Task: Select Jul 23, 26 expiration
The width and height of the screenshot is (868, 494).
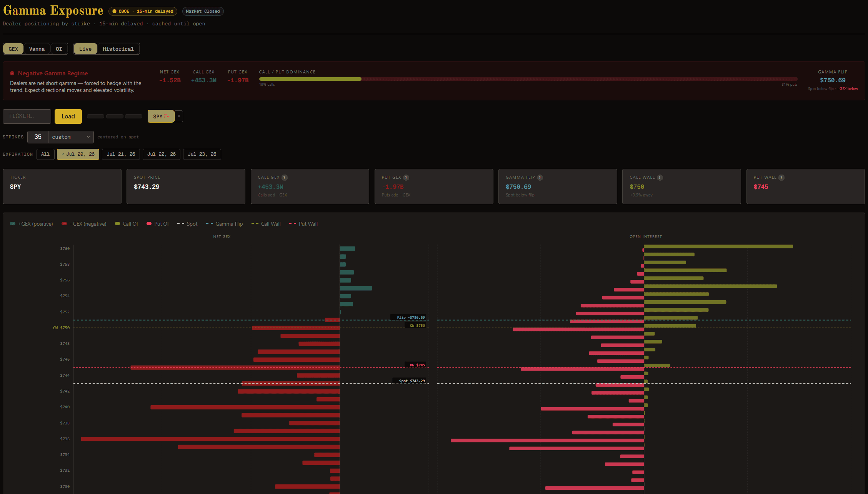Action: click(202, 154)
